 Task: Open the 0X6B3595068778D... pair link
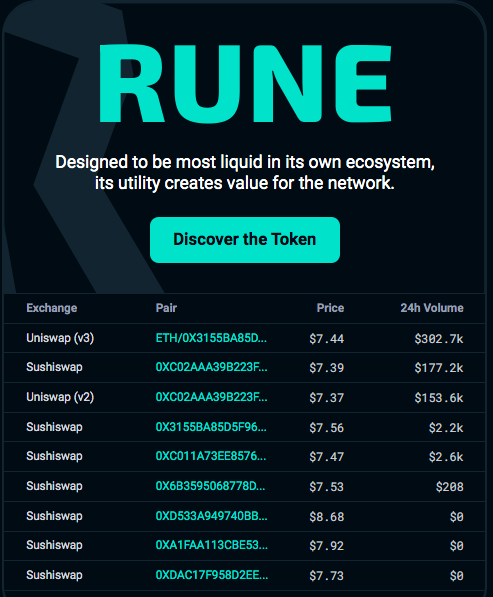click(211, 486)
